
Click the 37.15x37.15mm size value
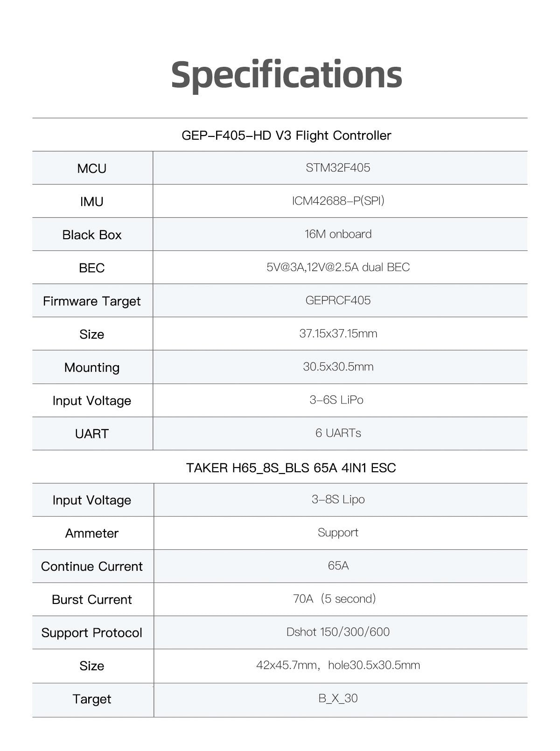338,333
